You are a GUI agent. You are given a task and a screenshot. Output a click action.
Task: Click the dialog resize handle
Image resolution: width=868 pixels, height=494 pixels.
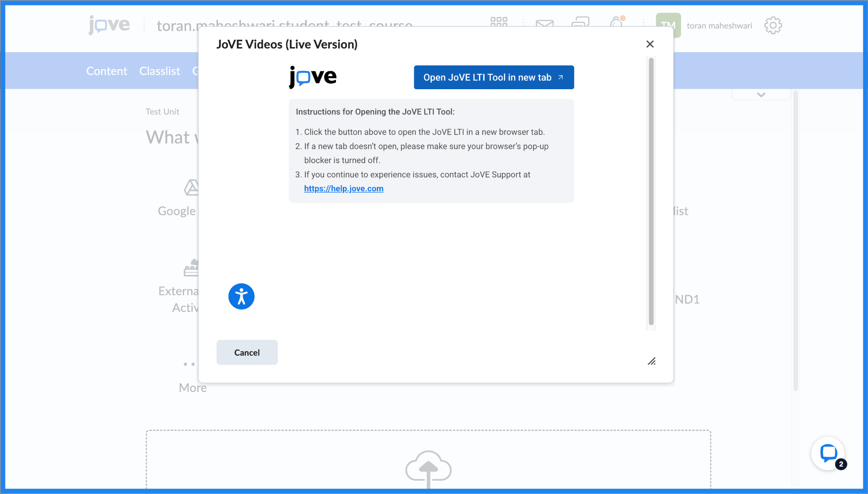[652, 361]
